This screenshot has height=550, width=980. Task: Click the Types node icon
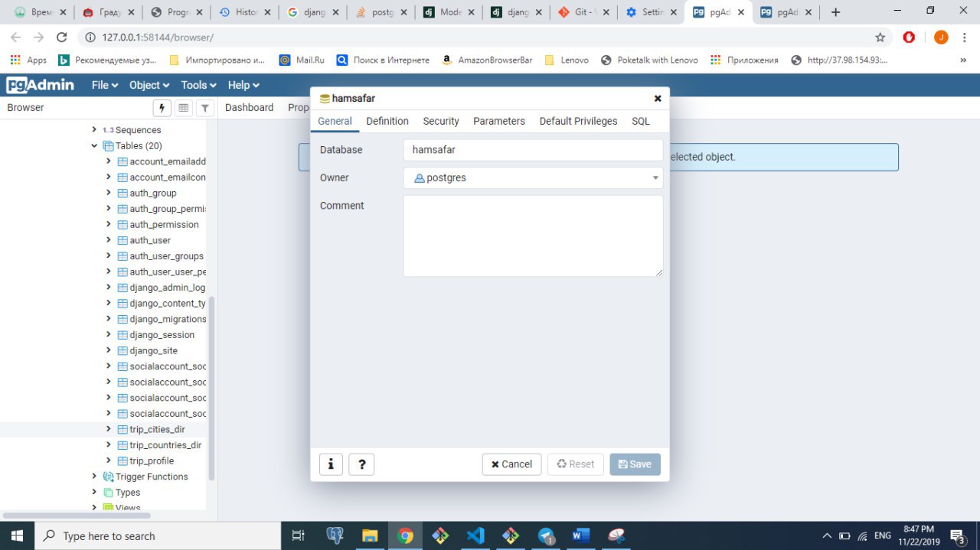(x=109, y=493)
